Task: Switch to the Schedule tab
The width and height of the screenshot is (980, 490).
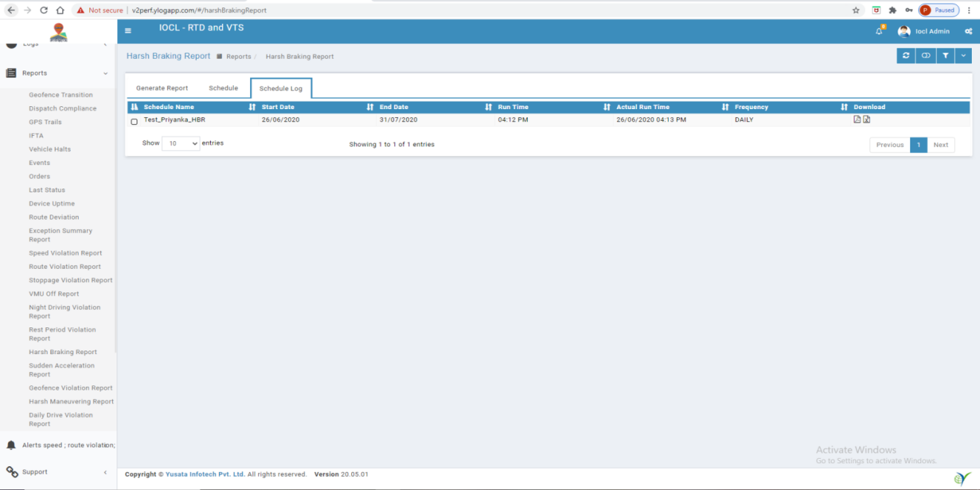Action: (223, 88)
